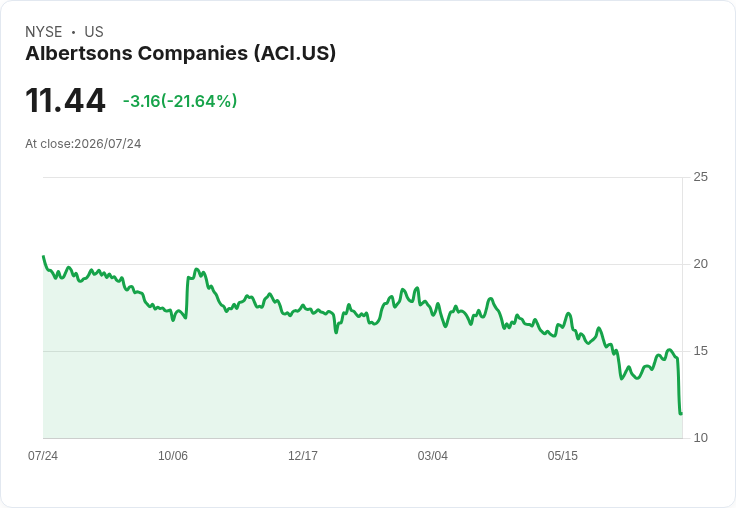Select the 25 y-axis label
This screenshot has width=736, height=508.
click(700, 177)
